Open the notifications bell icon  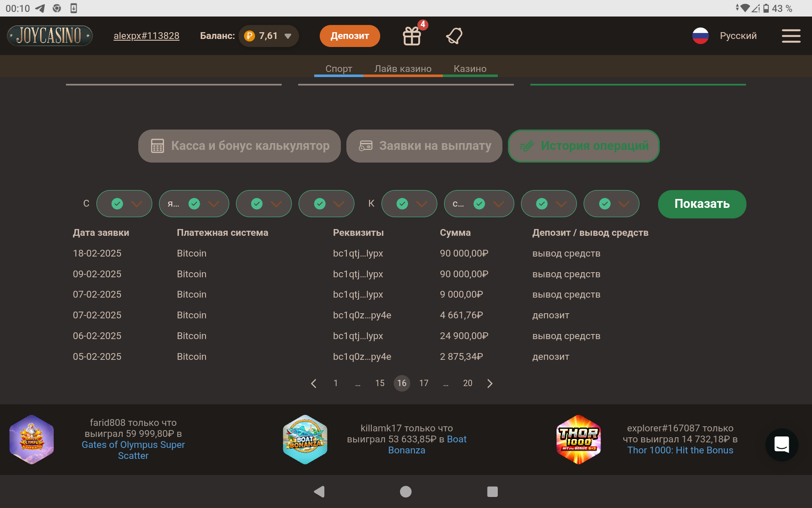(454, 36)
